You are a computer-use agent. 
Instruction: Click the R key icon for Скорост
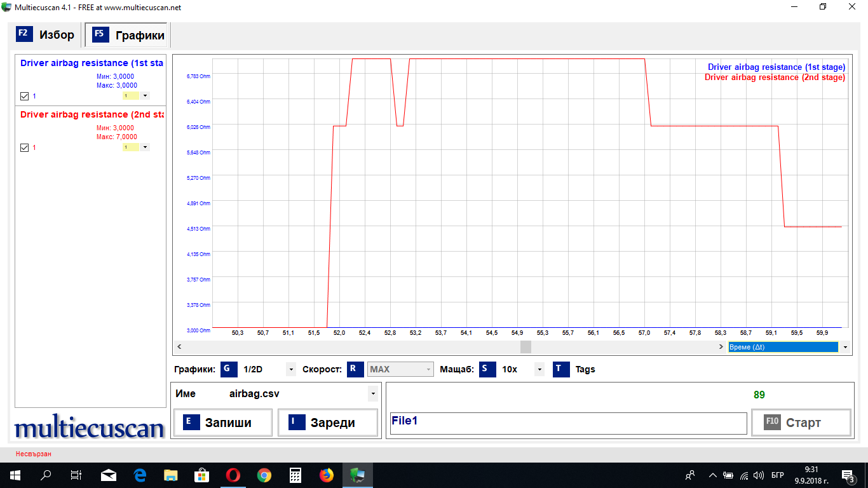(x=356, y=369)
